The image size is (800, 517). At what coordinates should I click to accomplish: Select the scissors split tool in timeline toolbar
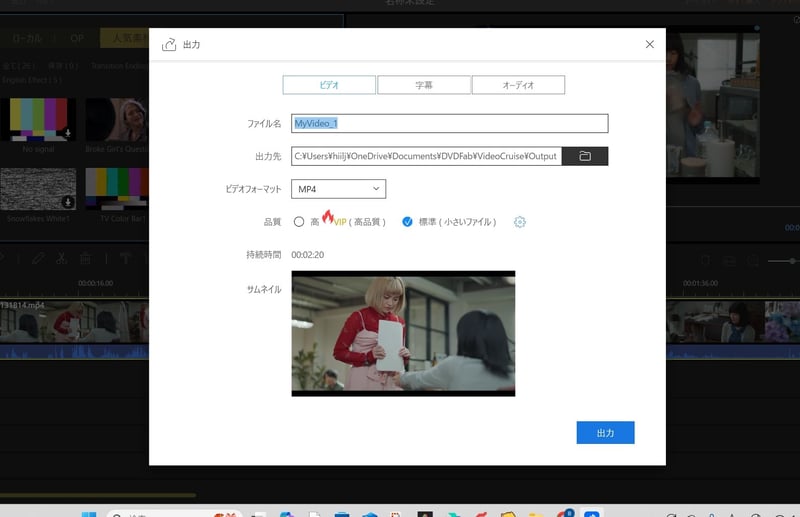pos(62,258)
